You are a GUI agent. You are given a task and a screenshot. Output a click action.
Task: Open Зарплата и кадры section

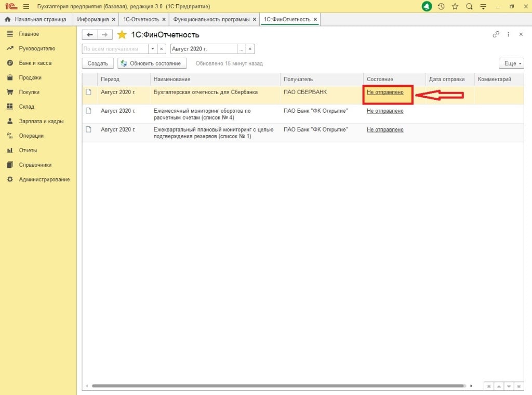(x=41, y=121)
